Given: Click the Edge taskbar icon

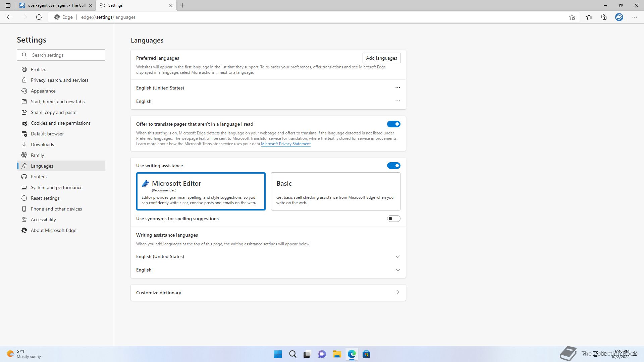Looking at the screenshot, I should (352, 354).
